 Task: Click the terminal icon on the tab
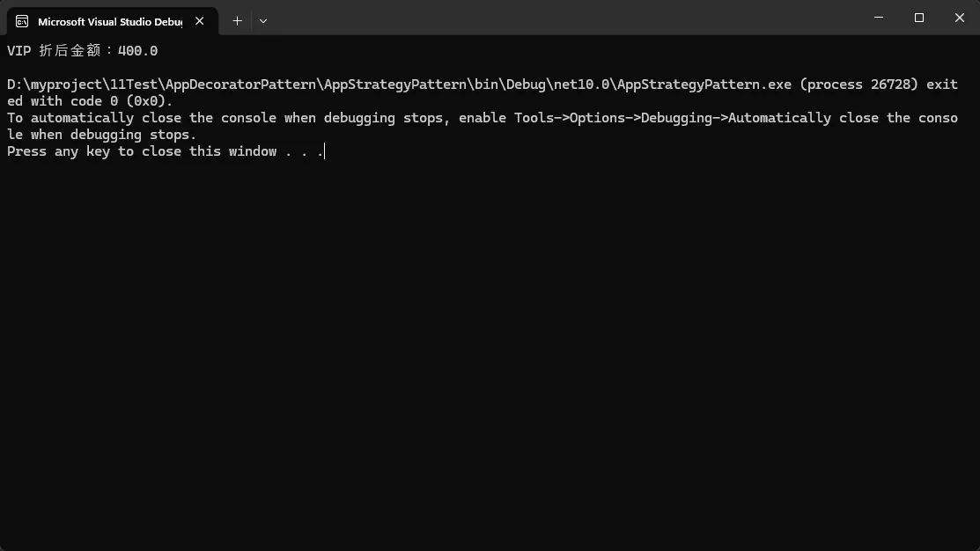click(x=22, y=21)
